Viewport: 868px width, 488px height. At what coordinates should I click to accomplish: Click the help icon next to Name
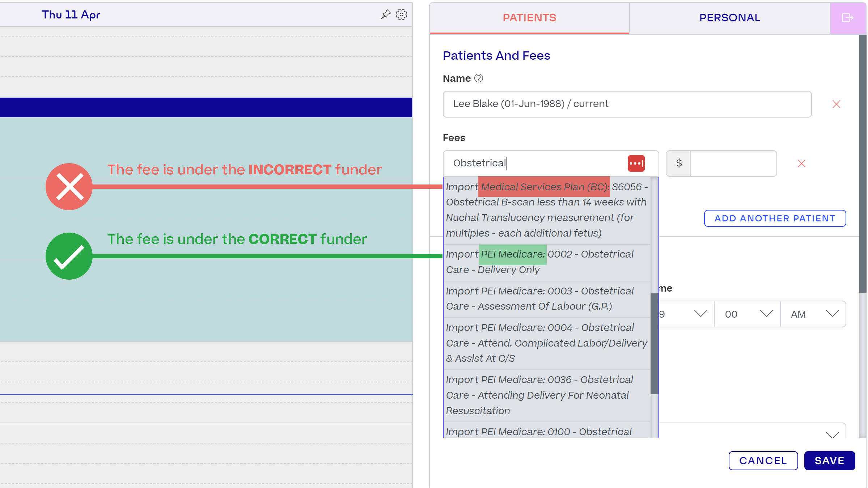point(478,78)
